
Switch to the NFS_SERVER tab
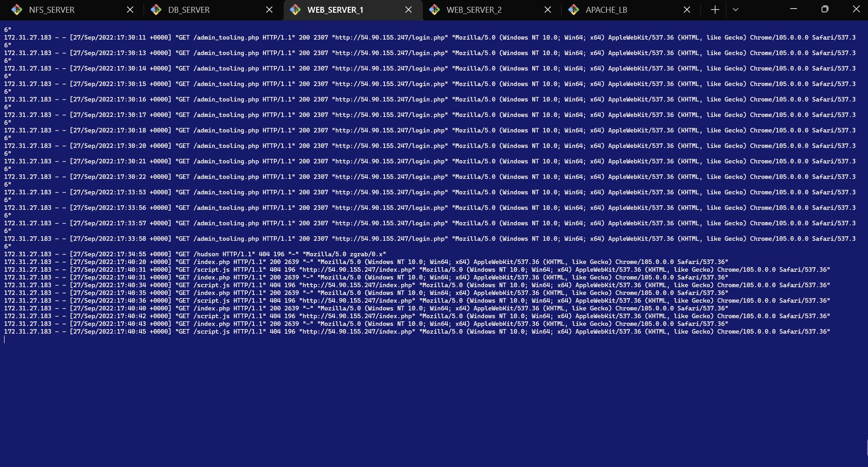pos(73,10)
